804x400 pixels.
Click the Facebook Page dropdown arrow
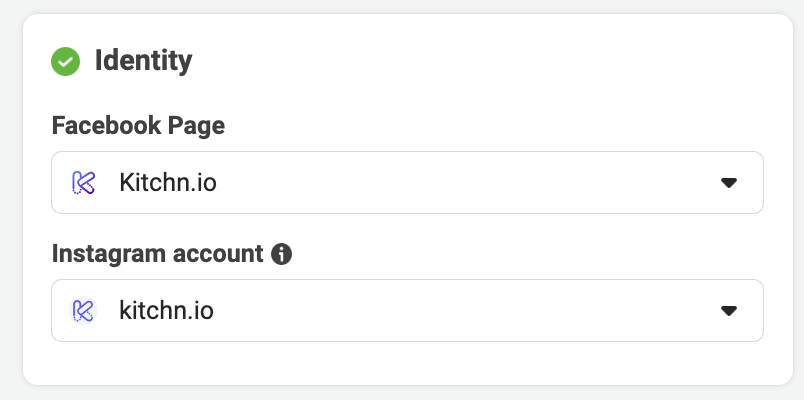tap(729, 183)
